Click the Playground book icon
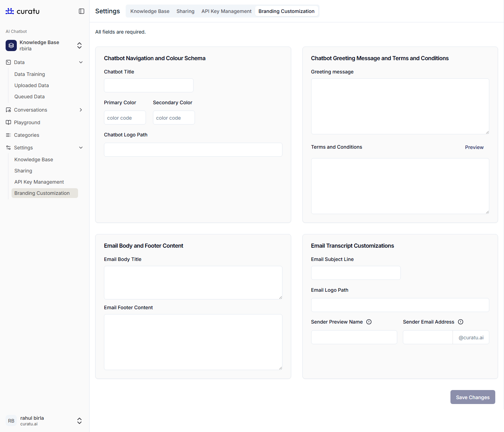This screenshot has height=432, width=504. 8,122
